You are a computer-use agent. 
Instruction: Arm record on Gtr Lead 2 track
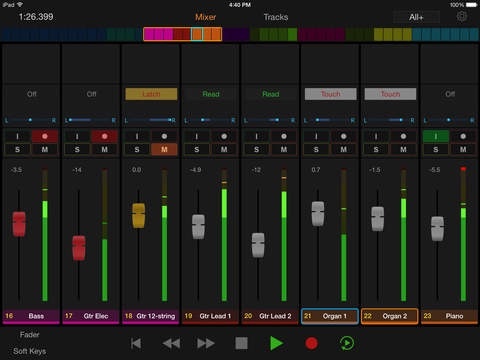tap(284, 136)
